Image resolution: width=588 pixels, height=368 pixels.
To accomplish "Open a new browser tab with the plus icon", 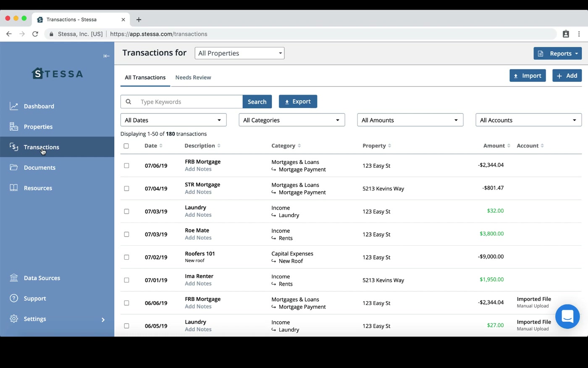I will pyautogui.click(x=139, y=19).
